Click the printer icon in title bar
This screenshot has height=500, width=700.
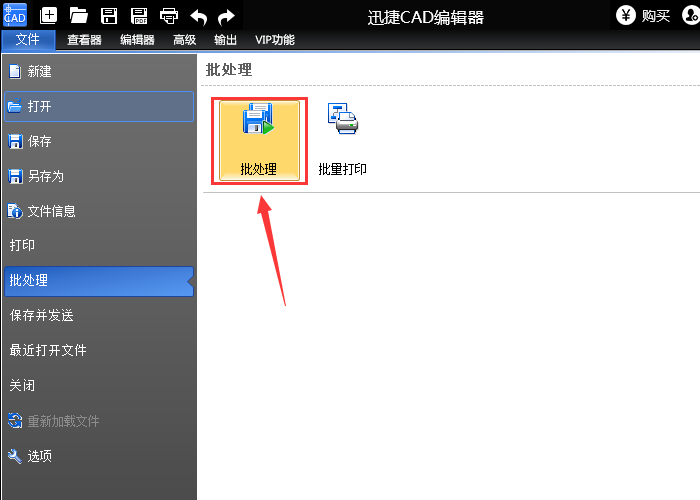(x=169, y=15)
